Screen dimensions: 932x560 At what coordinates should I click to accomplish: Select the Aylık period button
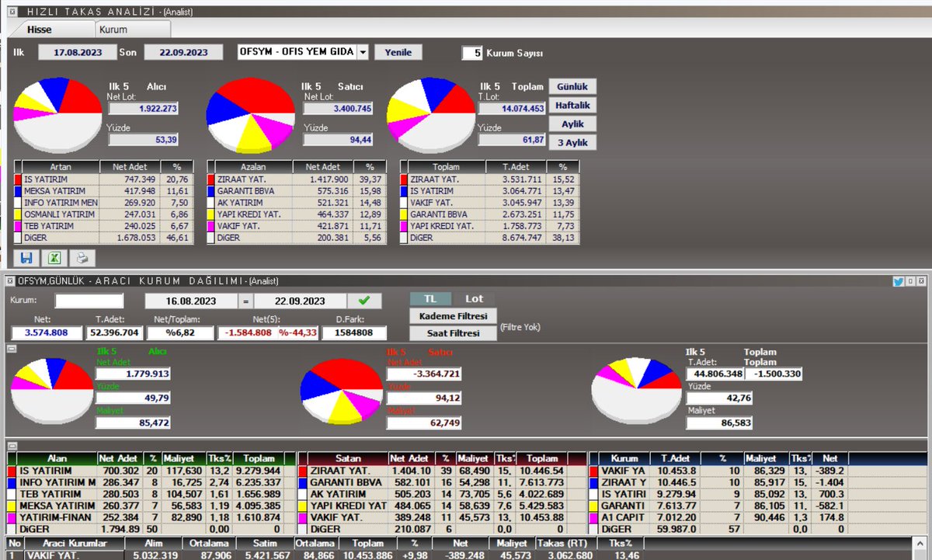click(572, 123)
